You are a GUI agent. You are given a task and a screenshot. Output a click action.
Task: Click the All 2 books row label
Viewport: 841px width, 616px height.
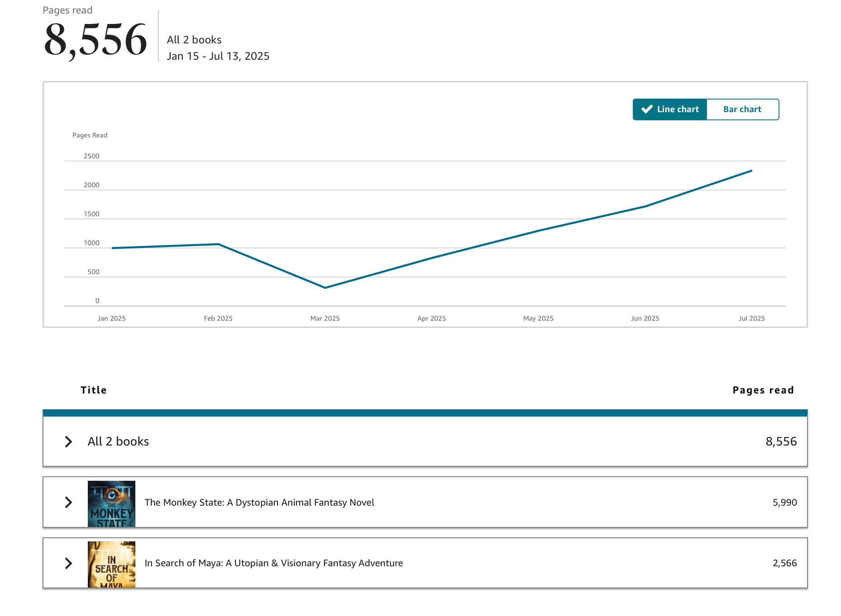point(118,441)
